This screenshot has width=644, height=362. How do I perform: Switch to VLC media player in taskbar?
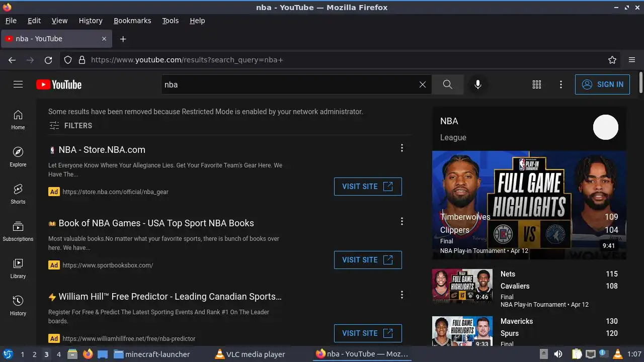coord(250,354)
